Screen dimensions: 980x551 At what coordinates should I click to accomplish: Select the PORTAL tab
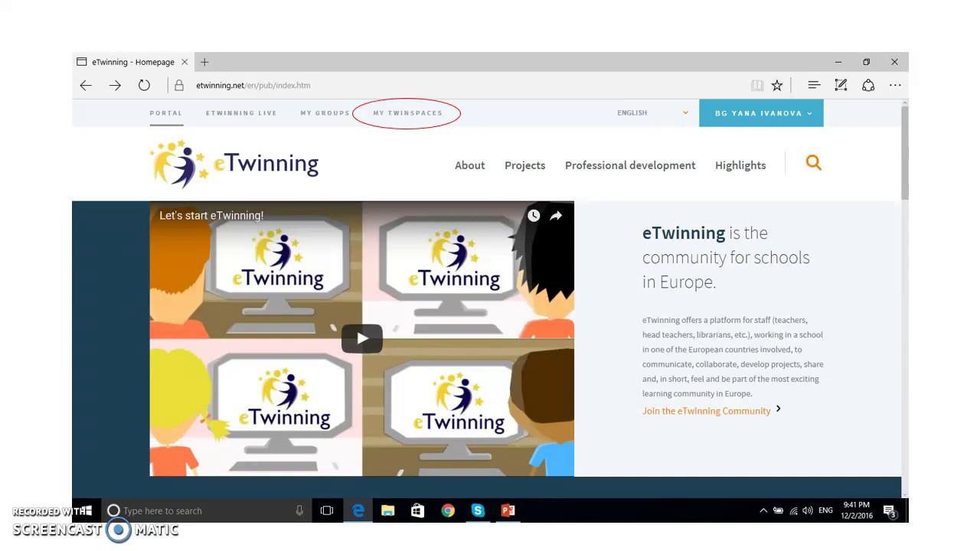tap(166, 113)
